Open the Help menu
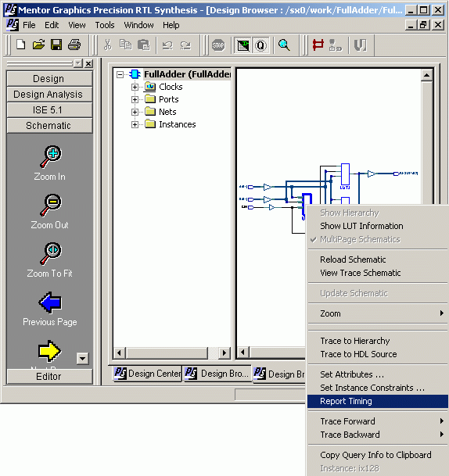The image size is (449, 476). [x=171, y=25]
